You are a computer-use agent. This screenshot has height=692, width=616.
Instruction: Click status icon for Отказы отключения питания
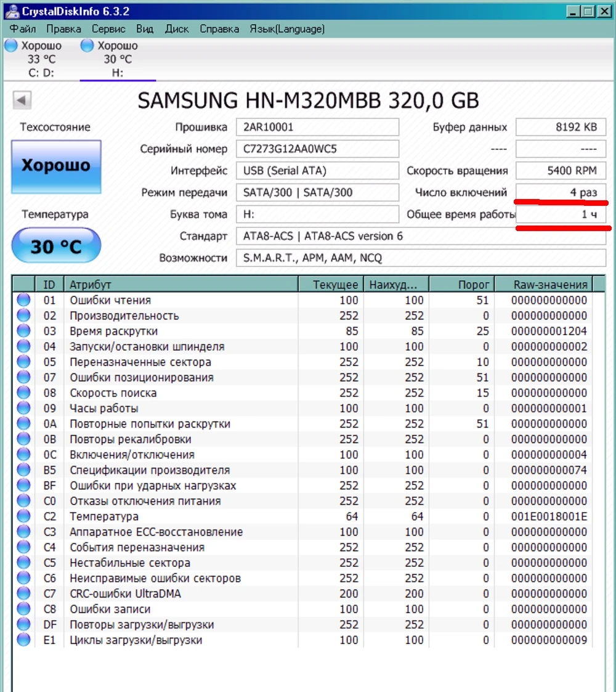coord(24,501)
